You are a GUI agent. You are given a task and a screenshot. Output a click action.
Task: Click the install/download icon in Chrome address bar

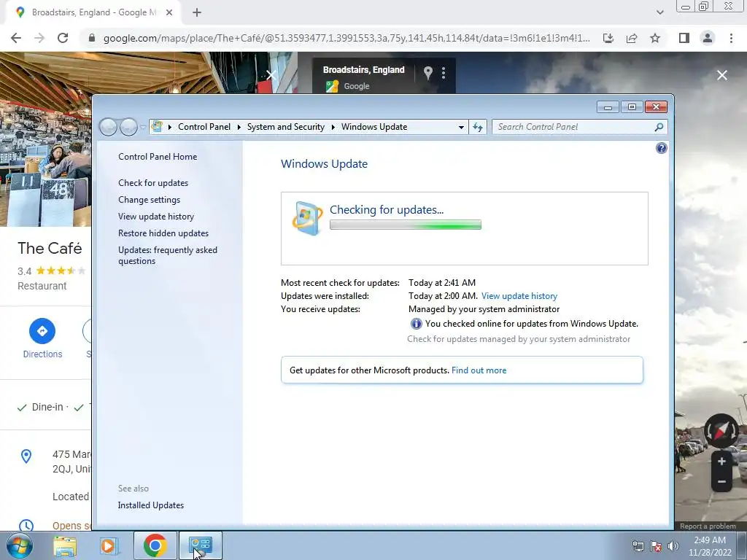coord(608,38)
